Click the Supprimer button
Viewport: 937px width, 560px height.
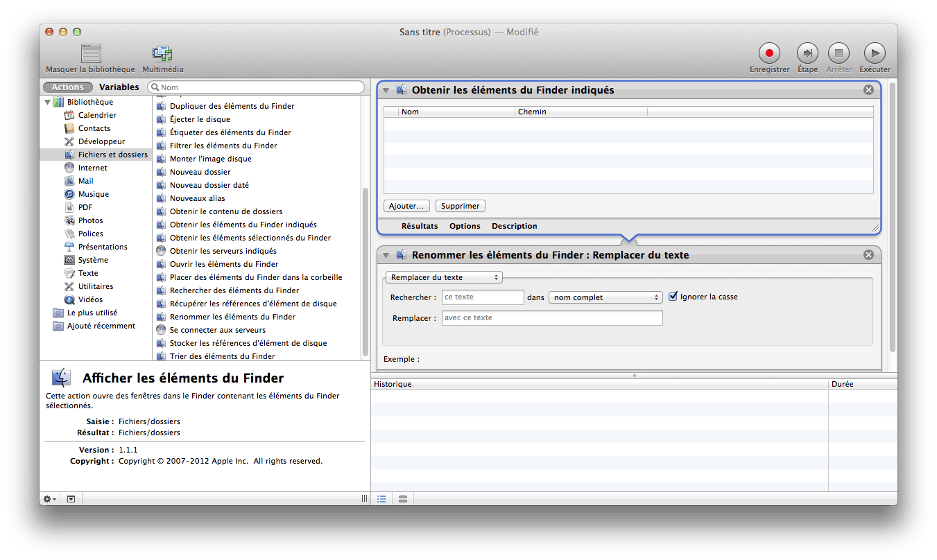pos(461,206)
